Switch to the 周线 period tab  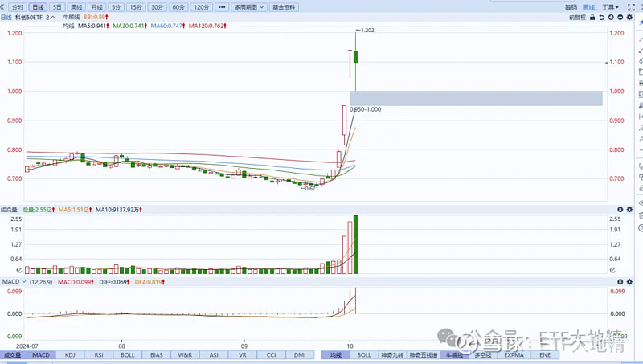pos(76,6)
